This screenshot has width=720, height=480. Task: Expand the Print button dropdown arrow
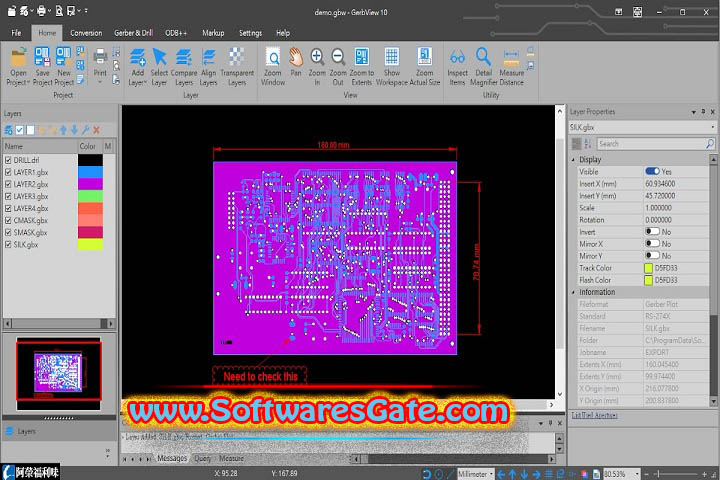[100, 82]
